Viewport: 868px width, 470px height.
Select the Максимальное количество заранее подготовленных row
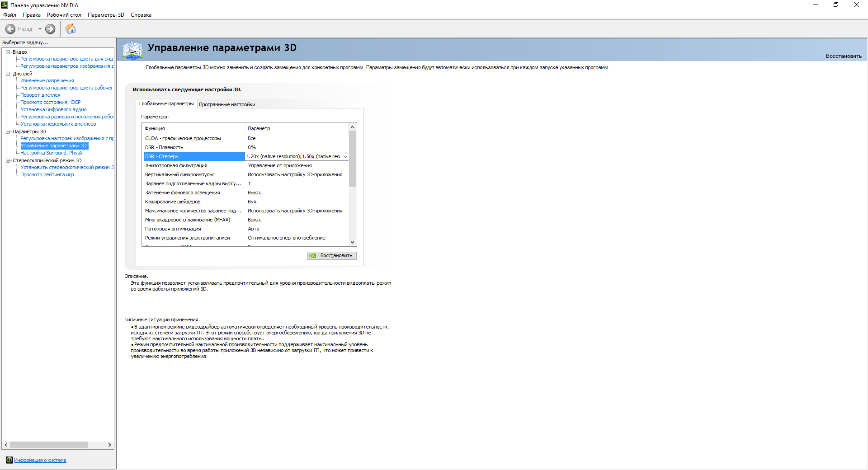click(245, 211)
